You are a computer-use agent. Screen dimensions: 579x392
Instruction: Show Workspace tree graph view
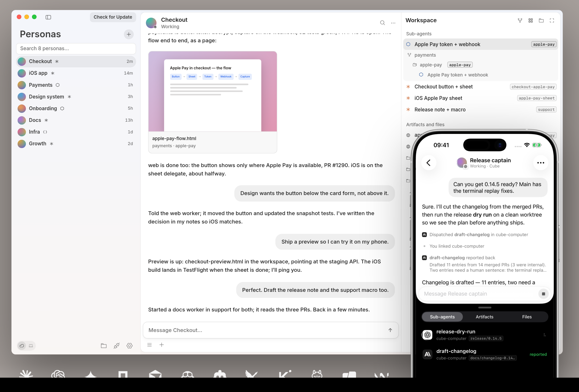tap(520, 20)
